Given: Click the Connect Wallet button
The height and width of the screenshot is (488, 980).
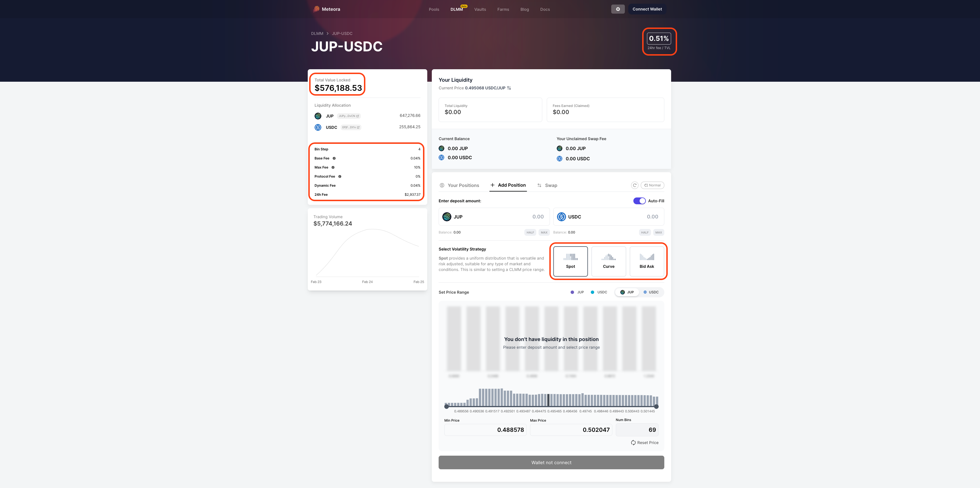Looking at the screenshot, I should tap(647, 9).
